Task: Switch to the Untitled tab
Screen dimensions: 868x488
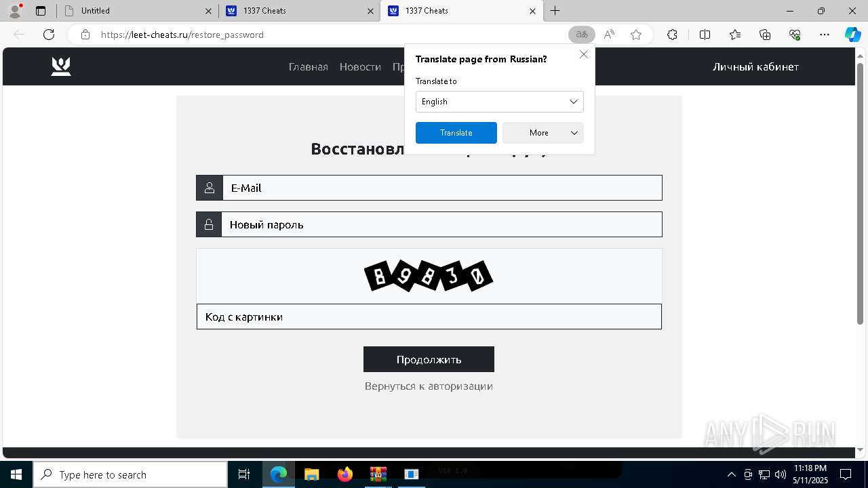Action: click(x=136, y=11)
